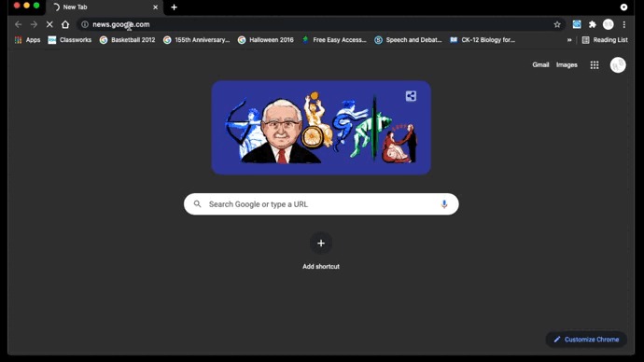Click the Search Google or type a URL box
Screen dimensions: 644x362
tap(321, 204)
